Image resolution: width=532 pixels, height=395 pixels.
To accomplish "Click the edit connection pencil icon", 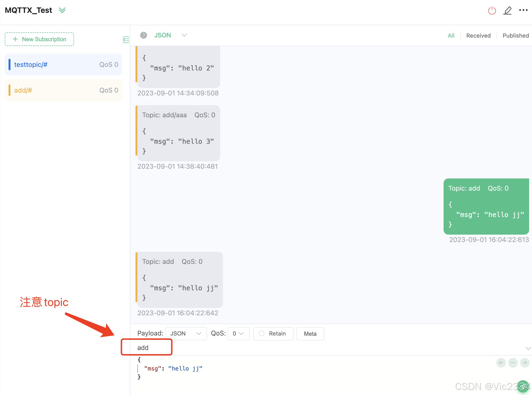I will point(507,10).
